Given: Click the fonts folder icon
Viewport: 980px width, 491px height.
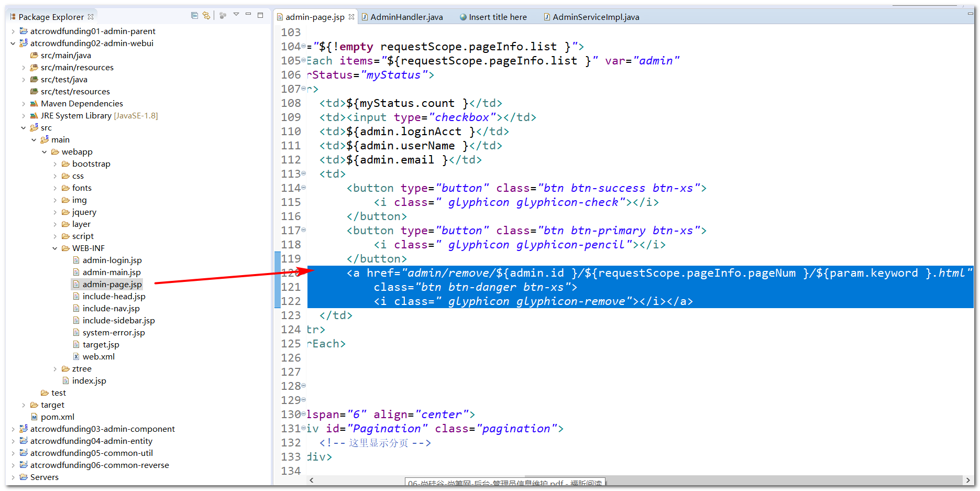Looking at the screenshot, I should (x=65, y=188).
